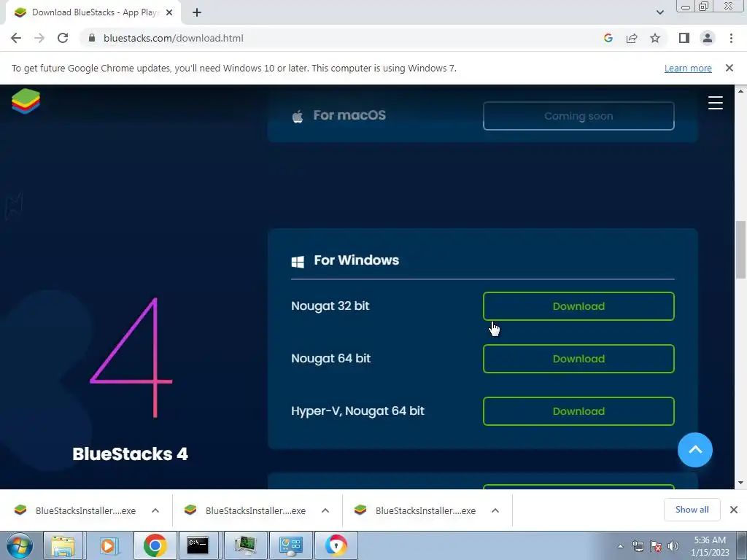This screenshot has height=560, width=747.
Task: View site security lock information
Action: point(92,38)
